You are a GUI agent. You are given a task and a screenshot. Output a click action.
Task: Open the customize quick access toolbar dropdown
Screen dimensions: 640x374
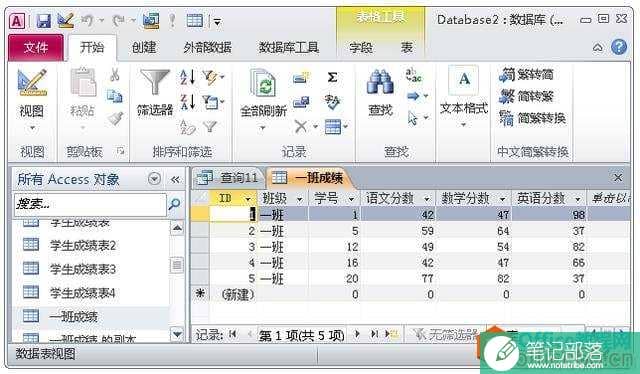(218, 22)
